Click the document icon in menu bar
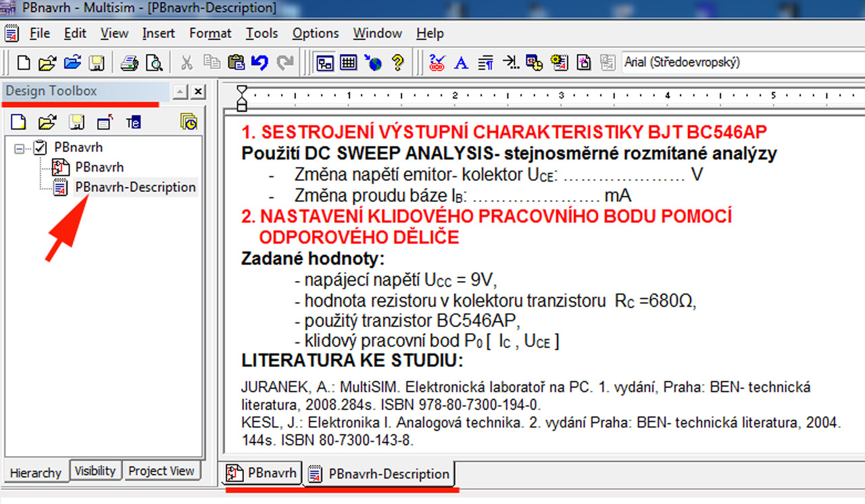This screenshot has width=865, height=504. click(x=11, y=33)
